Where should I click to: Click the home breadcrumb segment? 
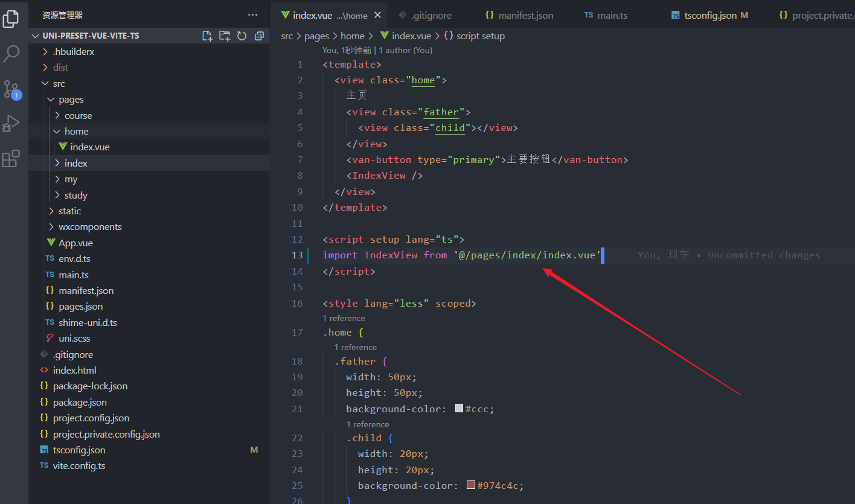click(x=353, y=36)
